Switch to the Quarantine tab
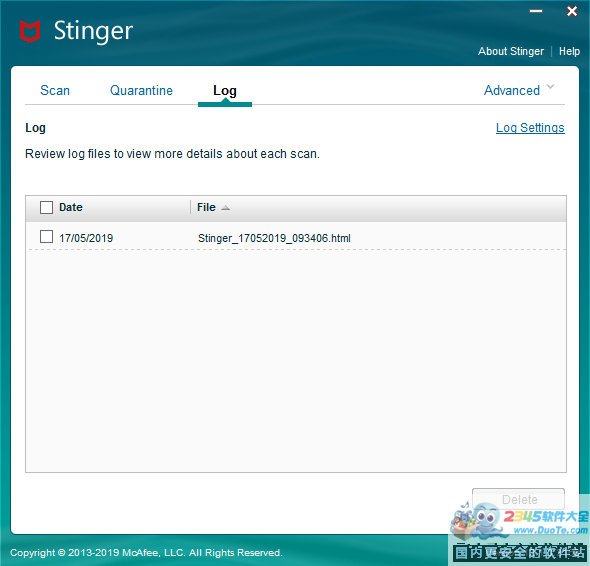Image resolution: width=590 pixels, height=566 pixels. pyautogui.click(x=141, y=90)
